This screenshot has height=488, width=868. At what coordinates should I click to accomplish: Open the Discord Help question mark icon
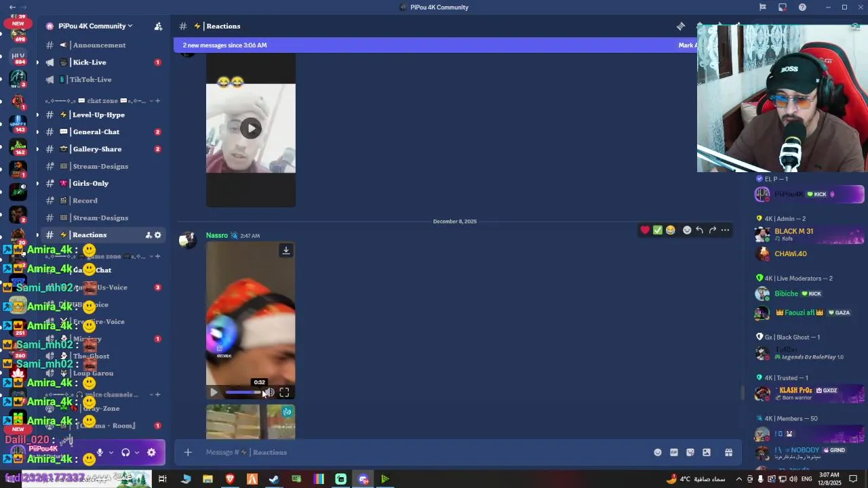tap(802, 7)
